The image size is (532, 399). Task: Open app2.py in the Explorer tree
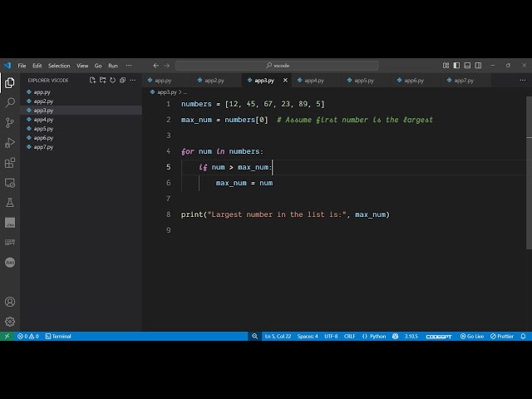pos(81,101)
